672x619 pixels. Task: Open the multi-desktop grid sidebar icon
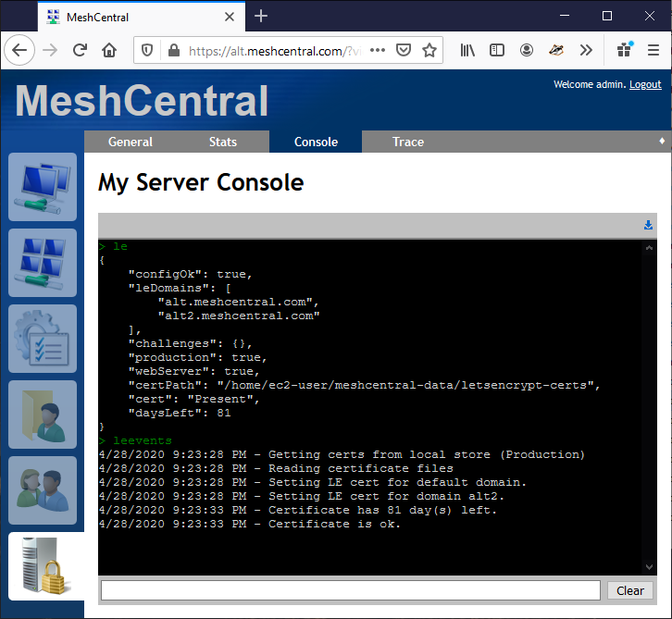43,263
